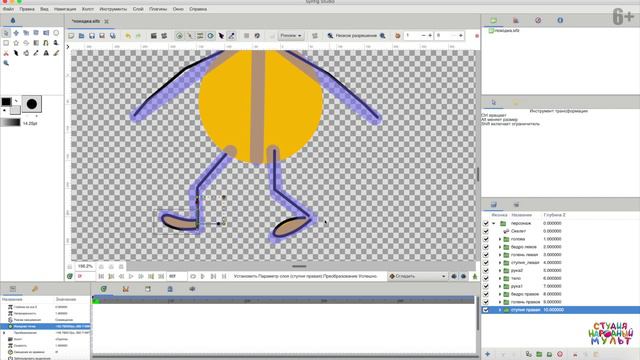The height and width of the screenshot is (360, 640).
Task: Click the Preview icon next to Render
Action: pos(164,36)
